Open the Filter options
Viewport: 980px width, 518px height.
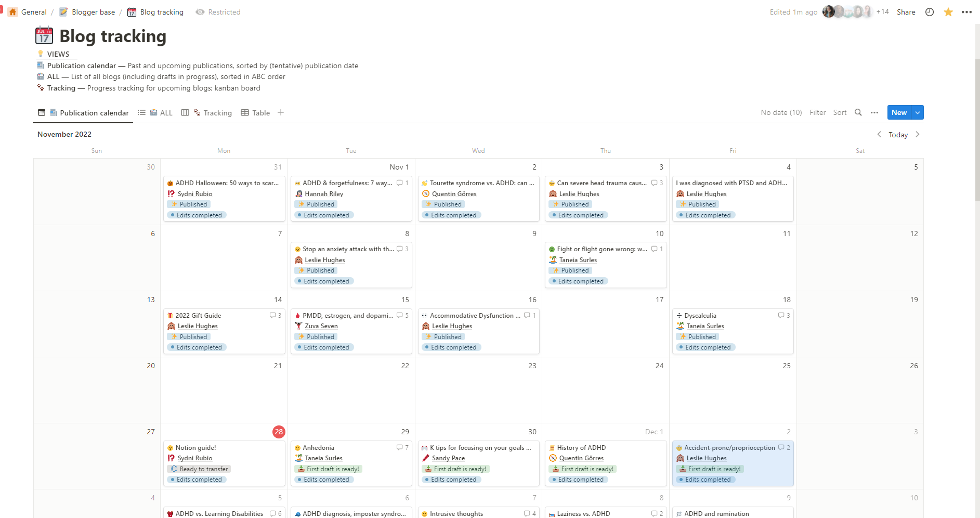tap(817, 112)
